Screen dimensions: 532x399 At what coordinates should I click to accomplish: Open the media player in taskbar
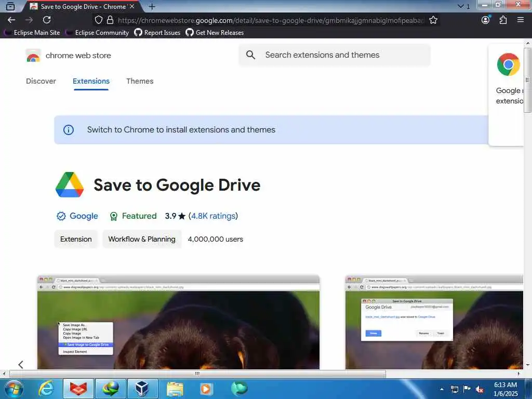point(206,389)
